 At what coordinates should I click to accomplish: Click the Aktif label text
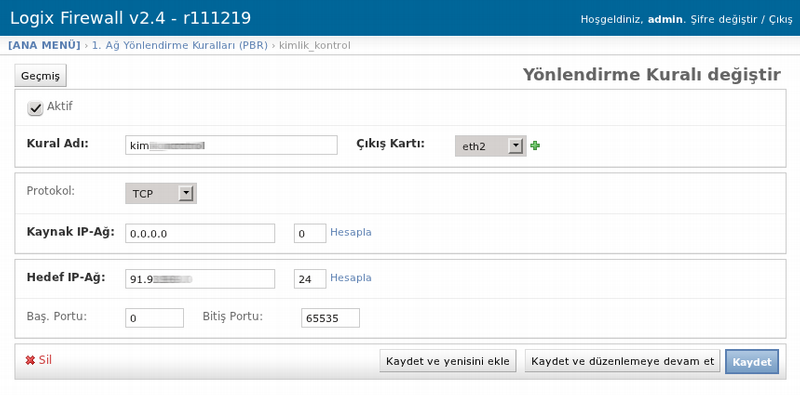click(60, 106)
